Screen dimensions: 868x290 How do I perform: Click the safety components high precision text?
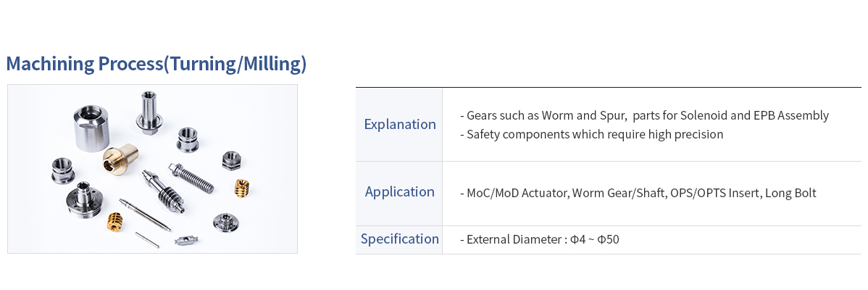592,134
